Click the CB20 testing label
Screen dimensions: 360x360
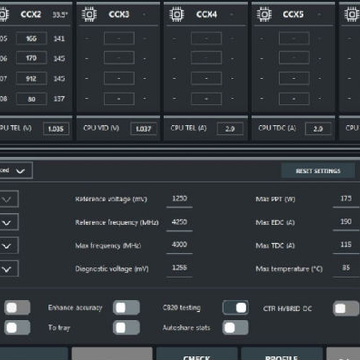[182, 308]
